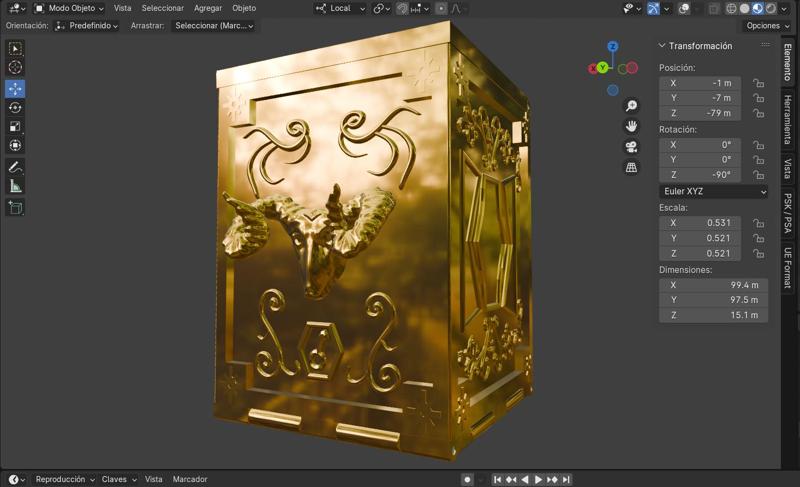The image size is (800, 487).
Task: Jump to the last frame
Action: pyautogui.click(x=566, y=479)
